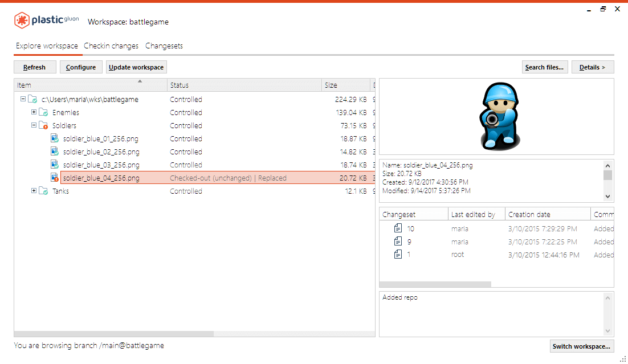Click the 'Checked-out (unchanged) | Replaced' status
Image resolution: width=628 pixels, height=364 pixels.
click(x=228, y=178)
